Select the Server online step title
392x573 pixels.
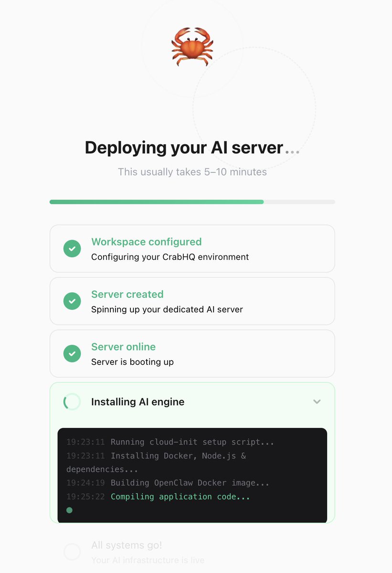pos(124,347)
